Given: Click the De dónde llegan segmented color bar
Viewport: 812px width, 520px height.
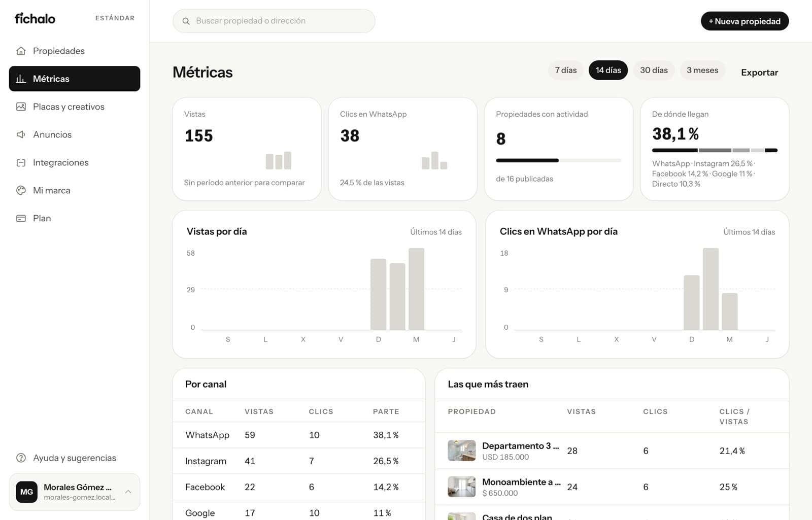Looking at the screenshot, I should [x=715, y=150].
